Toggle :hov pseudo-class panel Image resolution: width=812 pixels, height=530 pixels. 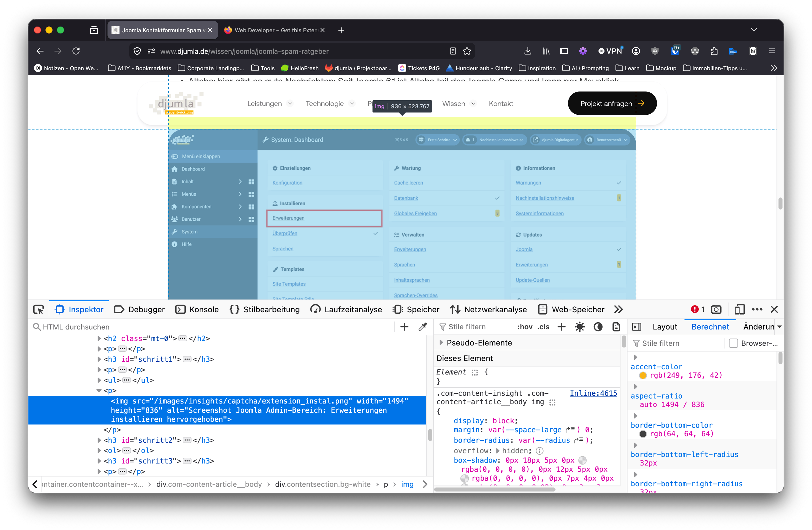[525, 326]
